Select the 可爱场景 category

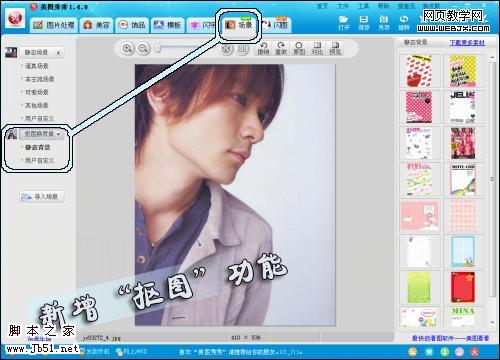coord(36,92)
